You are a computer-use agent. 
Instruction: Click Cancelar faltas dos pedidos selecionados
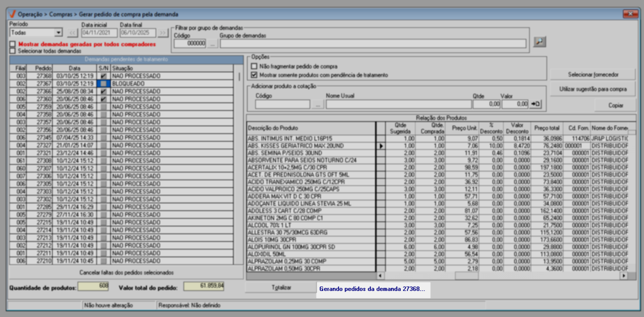[126, 272]
